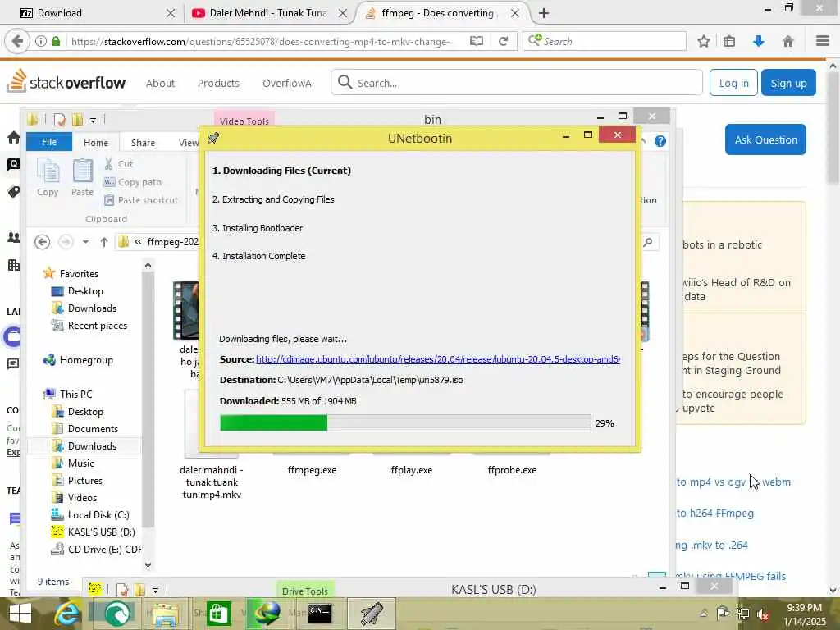The height and width of the screenshot is (630, 840).
Task: Select Share ribbon tab in Explorer
Action: pyautogui.click(x=143, y=143)
